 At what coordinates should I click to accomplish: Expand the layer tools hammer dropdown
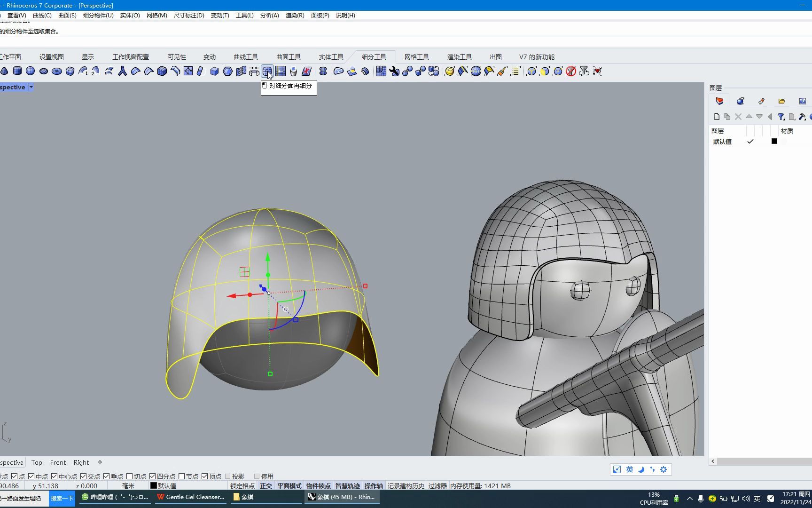tap(803, 117)
